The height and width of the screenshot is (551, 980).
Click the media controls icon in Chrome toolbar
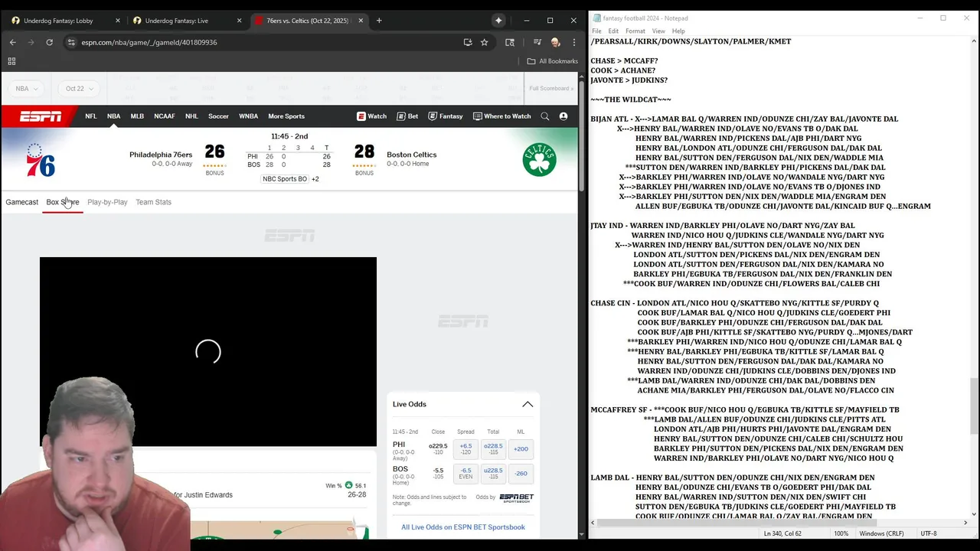(537, 42)
